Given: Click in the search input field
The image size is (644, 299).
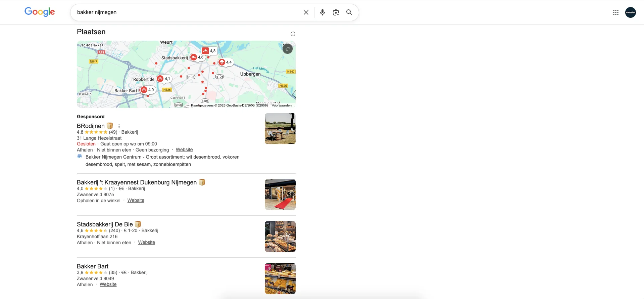Looking at the screenshot, I should tap(185, 12).
